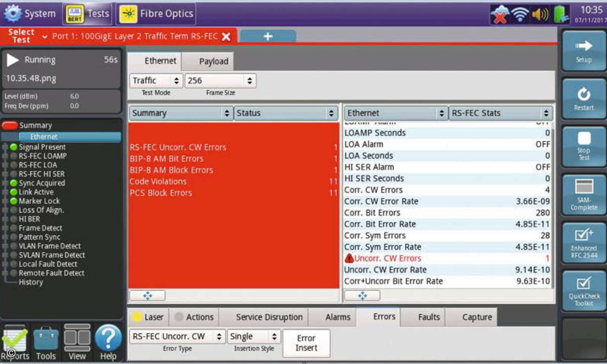Add a new test with plus tab
The width and height of the screenshot is (607, 364).
(268, 36)
